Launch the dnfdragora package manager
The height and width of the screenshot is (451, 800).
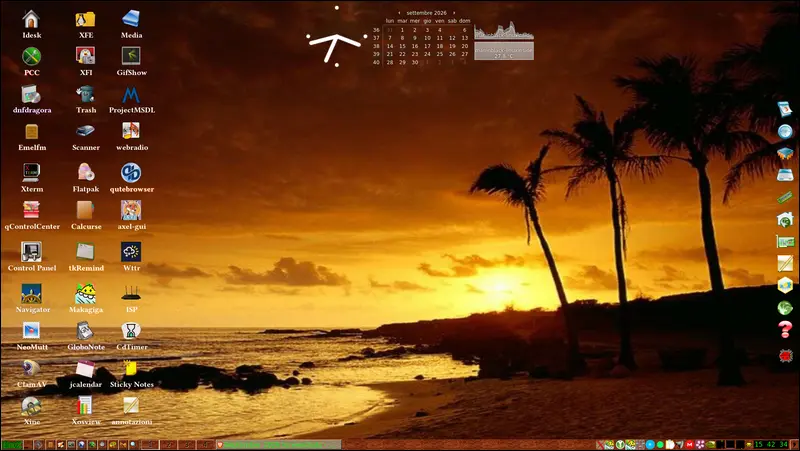(31, 94)
